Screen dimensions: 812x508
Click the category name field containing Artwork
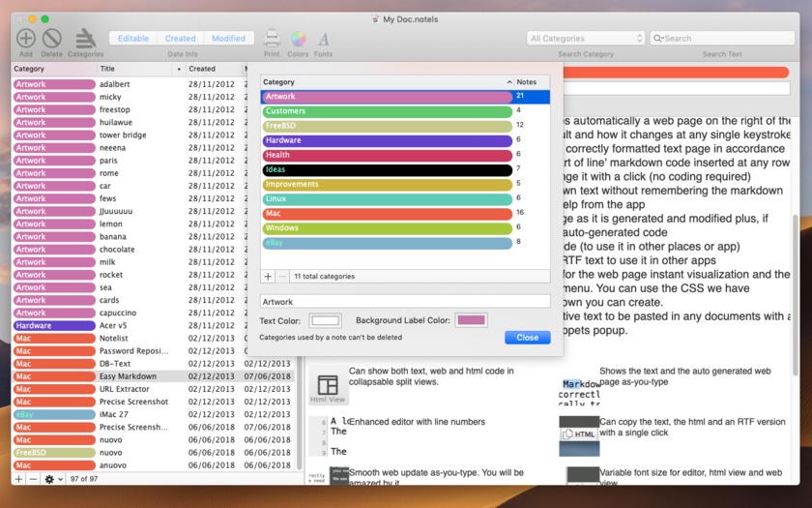(404, 302)
